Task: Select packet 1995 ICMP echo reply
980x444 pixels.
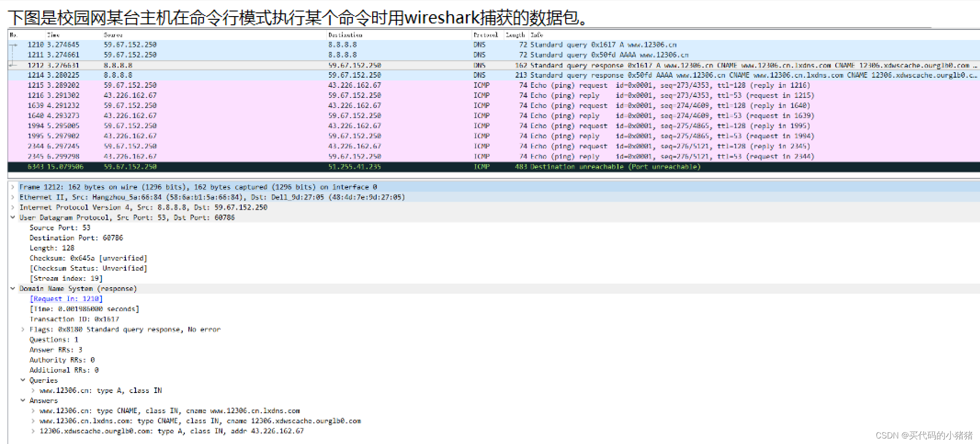Action: [494, 136]
